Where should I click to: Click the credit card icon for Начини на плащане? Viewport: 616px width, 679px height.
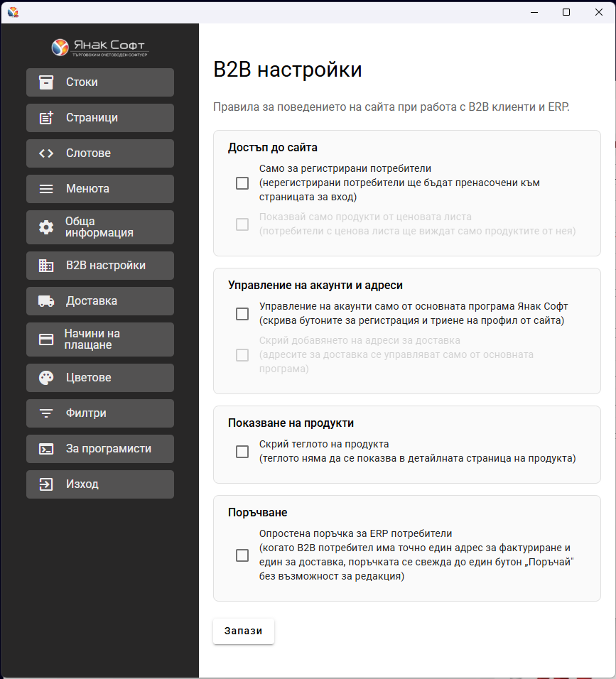[46, 339]
